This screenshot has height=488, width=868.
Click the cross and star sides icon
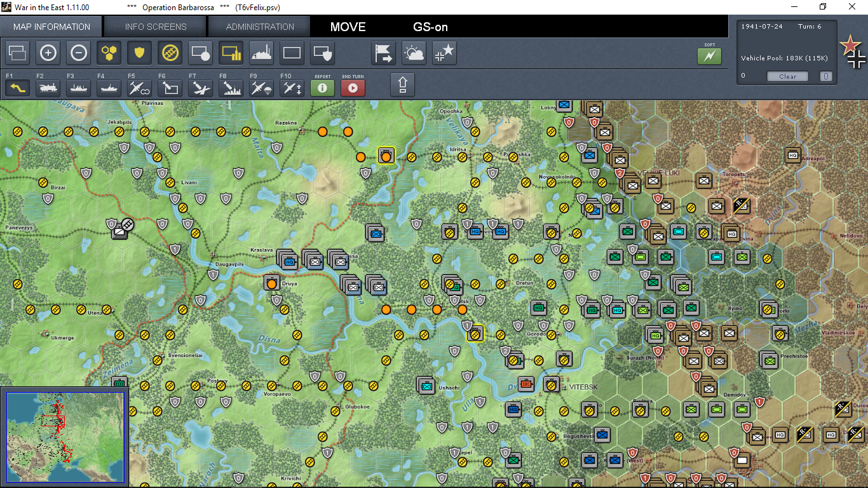point(445,53)
